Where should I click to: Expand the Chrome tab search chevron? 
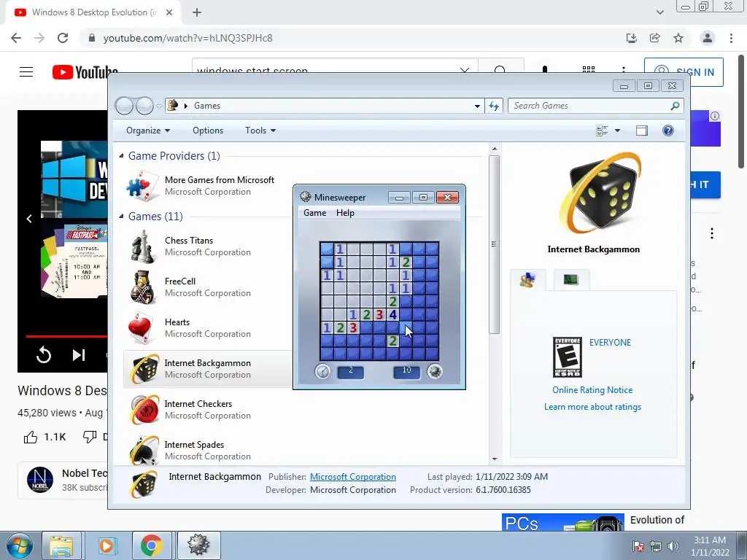[x=659, y=12]
